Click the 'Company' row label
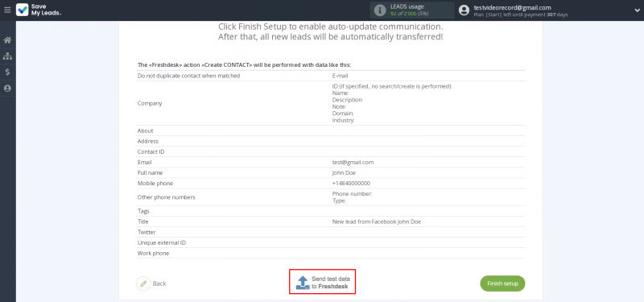This screenshot has height=302, width=644. tap(150, 104)
